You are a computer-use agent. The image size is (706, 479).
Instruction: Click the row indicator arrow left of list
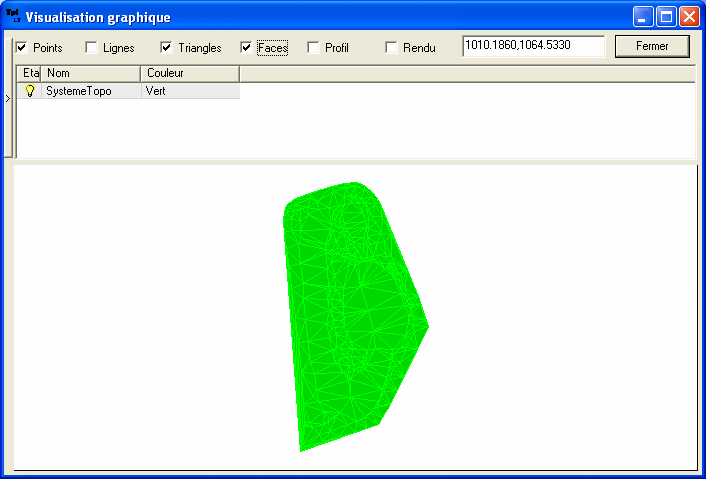(x=8, y=98)
